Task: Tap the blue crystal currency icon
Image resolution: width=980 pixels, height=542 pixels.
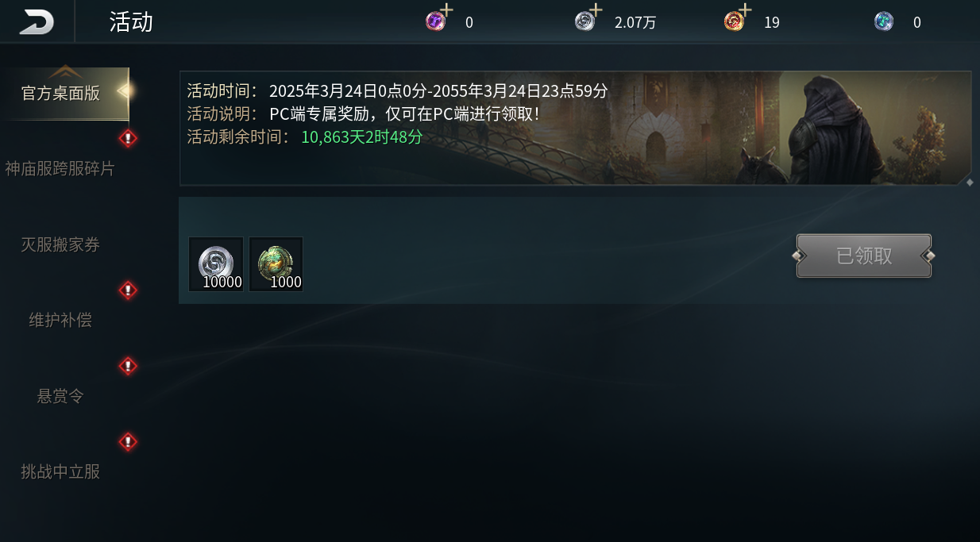Action: click(x=884, y=21)
